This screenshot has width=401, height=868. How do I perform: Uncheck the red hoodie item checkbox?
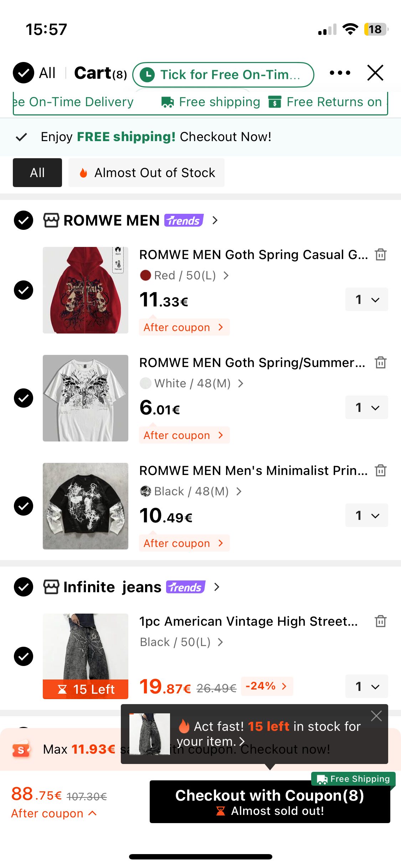coord(24,290)
